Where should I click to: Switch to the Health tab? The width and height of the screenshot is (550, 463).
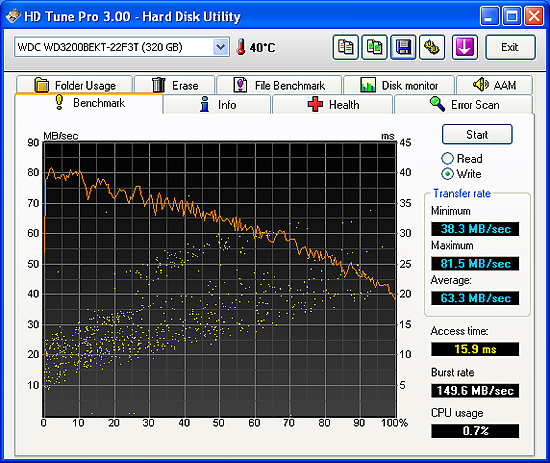(x=332, y=105)
